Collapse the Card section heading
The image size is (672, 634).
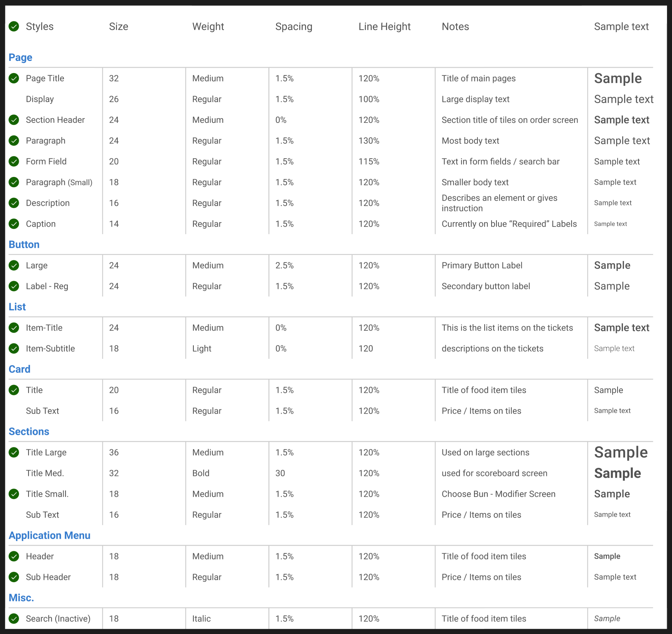point(19,369)
